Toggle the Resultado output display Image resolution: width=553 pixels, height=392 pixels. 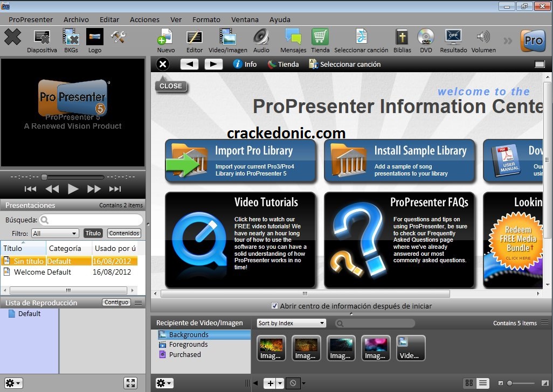click(x=453, y=41)
